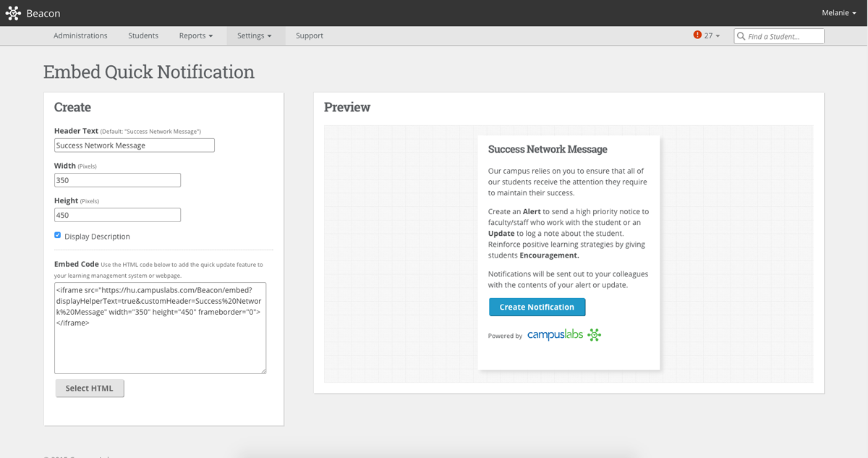
Task: Click the Campus Labs icon in the preview
Action: [594, 335]
